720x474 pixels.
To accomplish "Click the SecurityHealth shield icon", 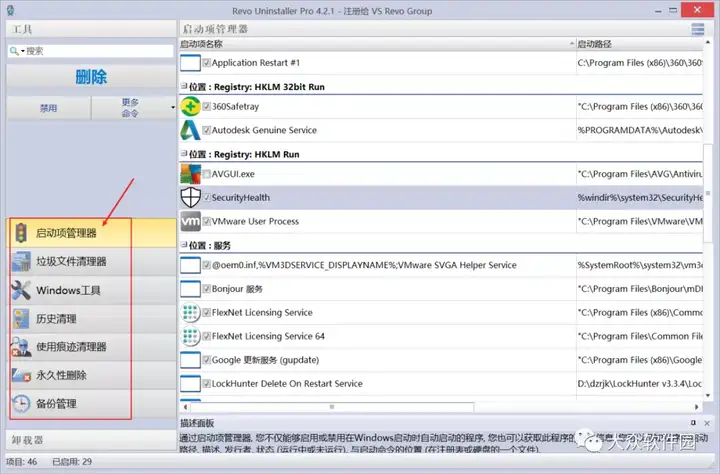I will click(190, 198).
